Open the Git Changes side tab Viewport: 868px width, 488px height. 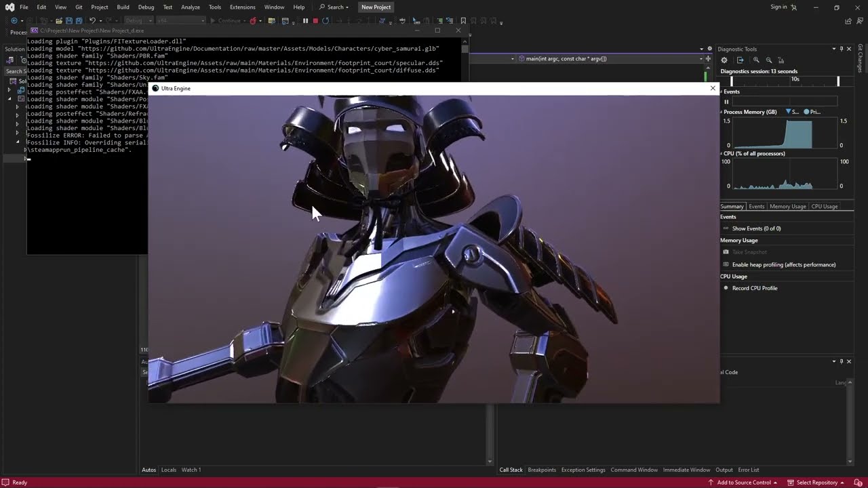[x=861, y=58]
